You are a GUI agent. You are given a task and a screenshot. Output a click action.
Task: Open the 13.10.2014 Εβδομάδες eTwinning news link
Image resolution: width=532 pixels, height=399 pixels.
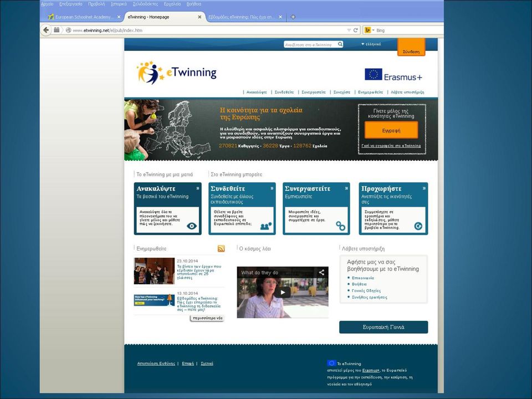pos(199,304)
